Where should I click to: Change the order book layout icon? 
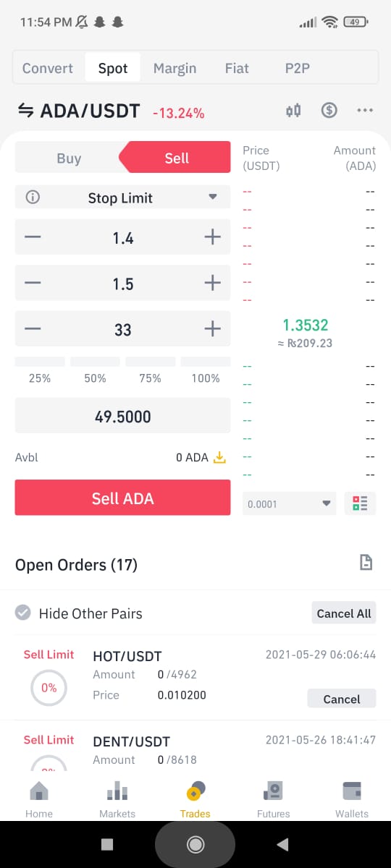tap(360, 503)
